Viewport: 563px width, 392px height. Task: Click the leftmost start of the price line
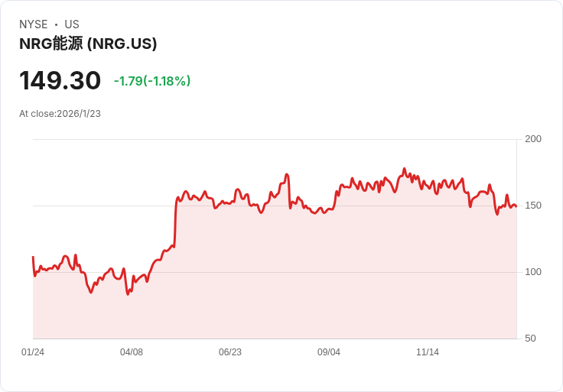pos(33,258)
